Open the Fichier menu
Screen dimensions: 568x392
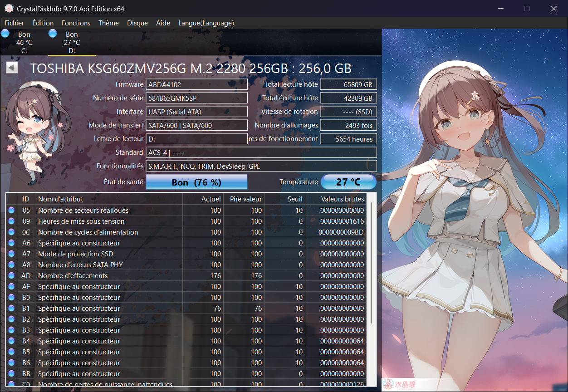pyautogui.click(x=15, y=23)
